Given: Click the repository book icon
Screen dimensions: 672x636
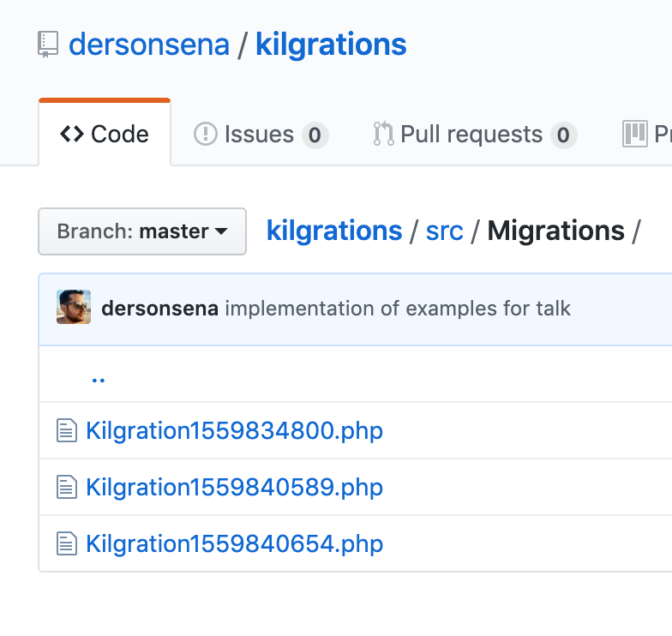Looking at the screenshot, I should [x=48, y=45].
